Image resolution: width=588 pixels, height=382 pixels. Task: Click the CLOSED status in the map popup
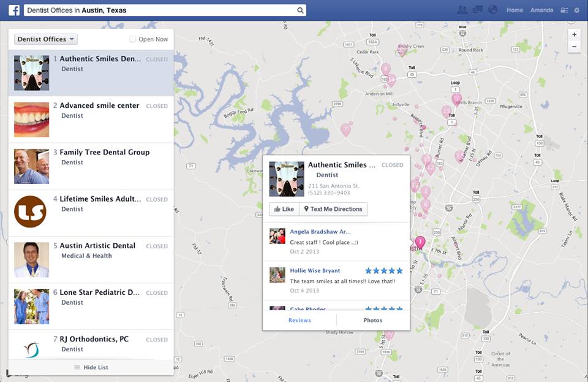(x=393, y=165)
